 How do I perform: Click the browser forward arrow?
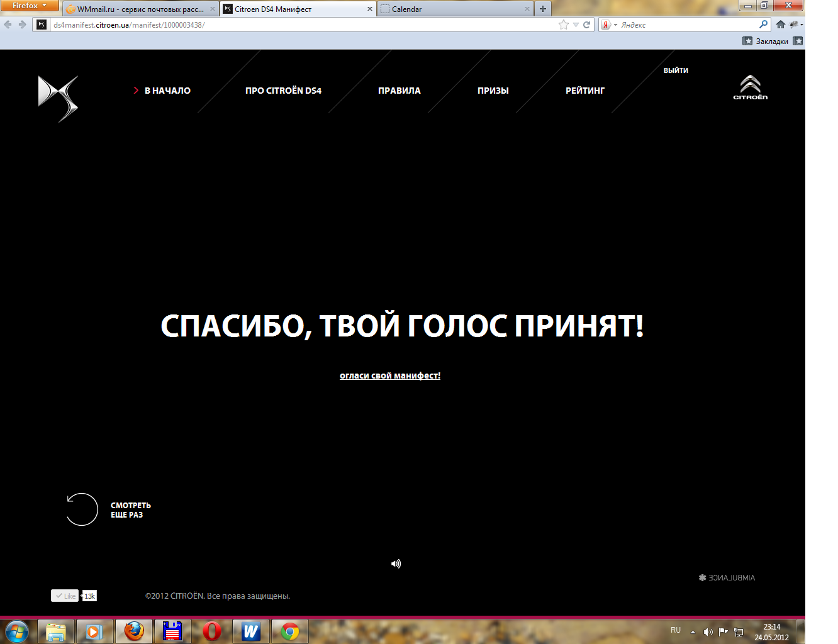(22, 25)
